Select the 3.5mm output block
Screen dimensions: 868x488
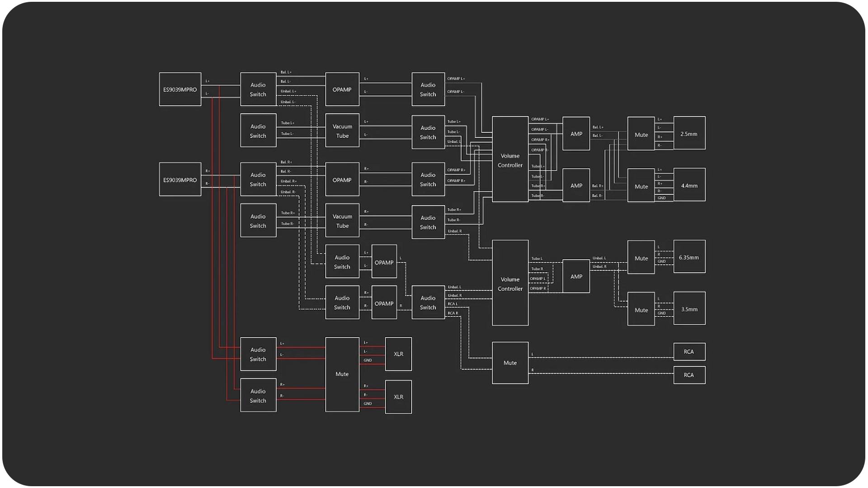coord(689,309)
